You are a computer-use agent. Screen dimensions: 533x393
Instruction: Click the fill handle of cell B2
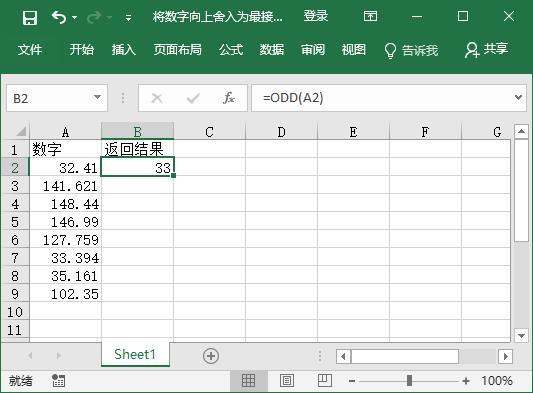click(x=173, y=175)
